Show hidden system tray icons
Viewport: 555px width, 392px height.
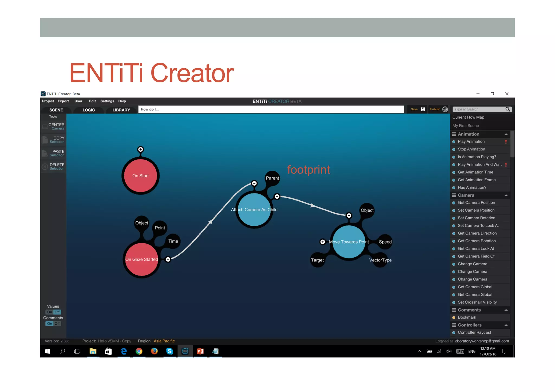419,351
